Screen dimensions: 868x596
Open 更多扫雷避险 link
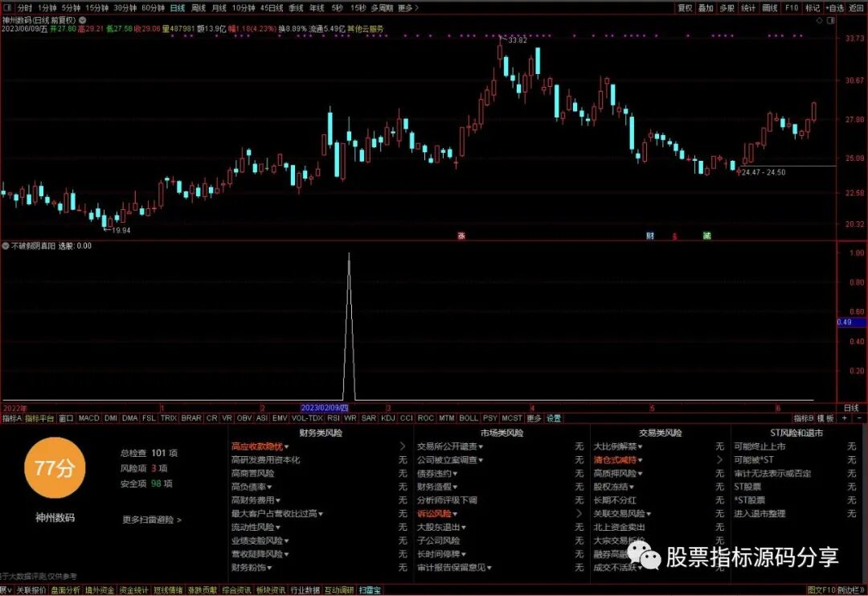point(152,520)
